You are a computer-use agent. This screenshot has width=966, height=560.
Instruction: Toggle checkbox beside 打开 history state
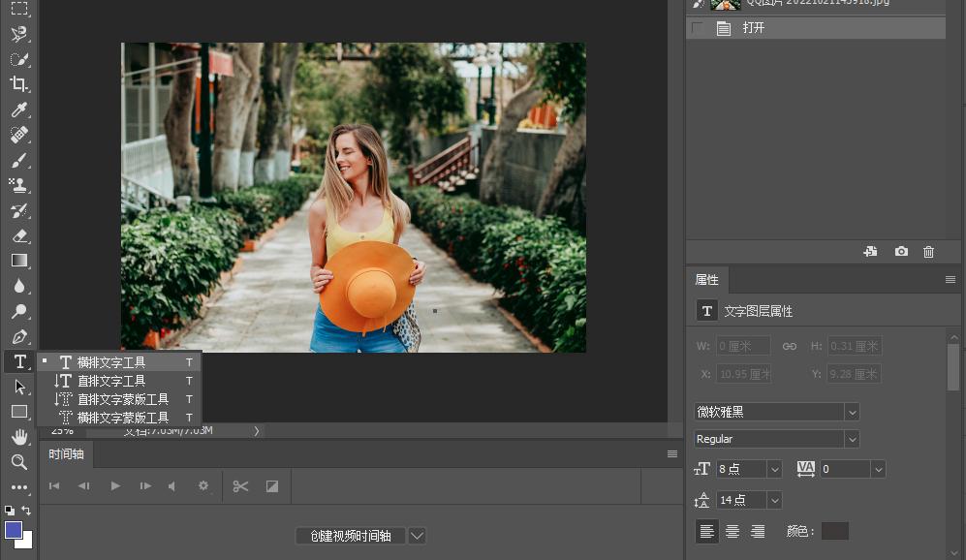point(697,28)
